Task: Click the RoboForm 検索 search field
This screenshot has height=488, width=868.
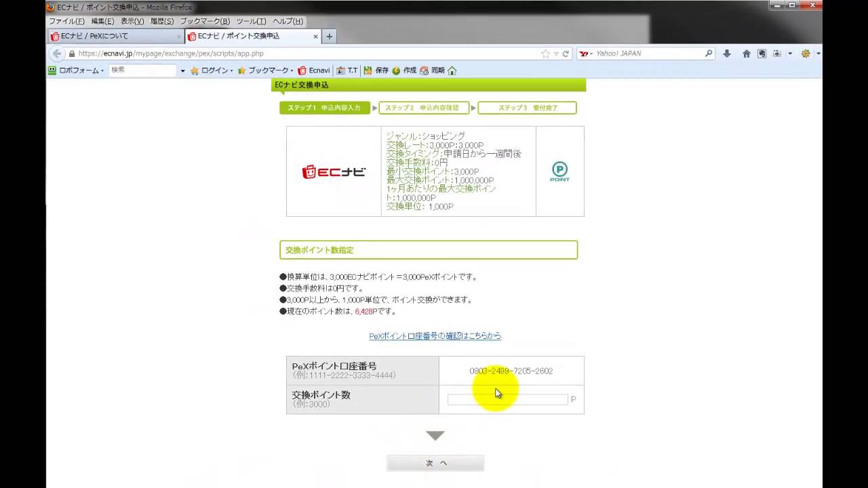Action: click(142, 70)
